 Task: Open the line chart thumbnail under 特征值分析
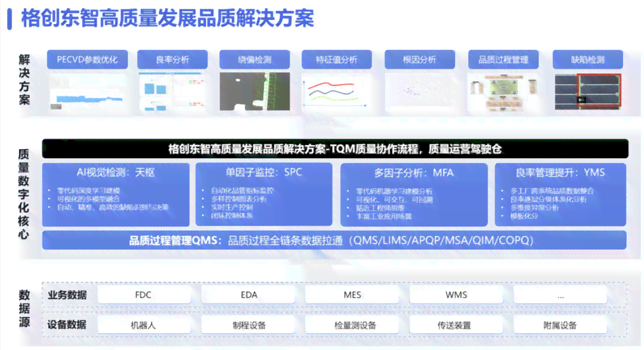337,92
